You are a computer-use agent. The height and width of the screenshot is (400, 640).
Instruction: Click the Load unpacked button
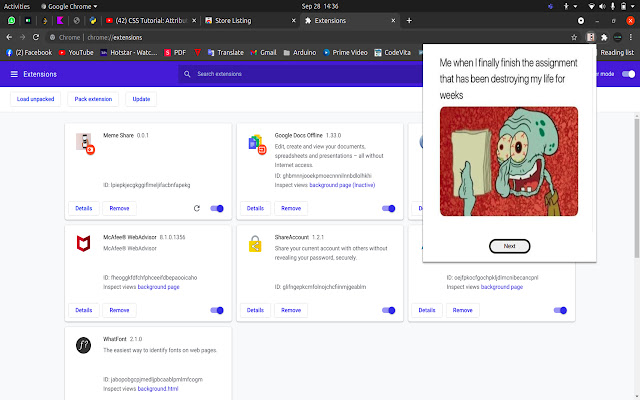(x=36, y=99)
